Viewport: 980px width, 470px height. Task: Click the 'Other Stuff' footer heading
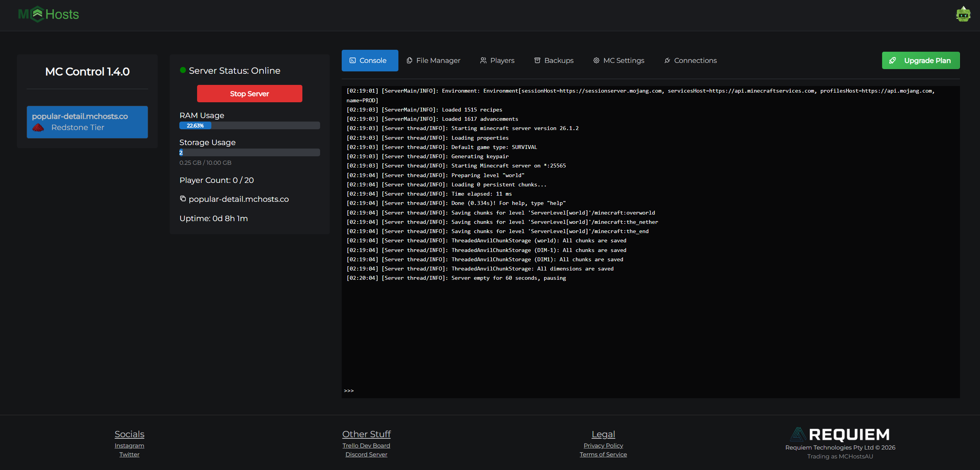click(366, 434)
